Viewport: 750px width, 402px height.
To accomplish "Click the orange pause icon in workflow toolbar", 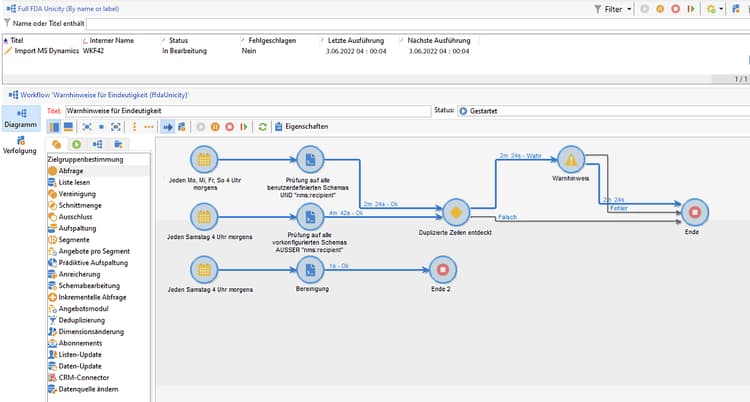I will [x=215, y=127].
